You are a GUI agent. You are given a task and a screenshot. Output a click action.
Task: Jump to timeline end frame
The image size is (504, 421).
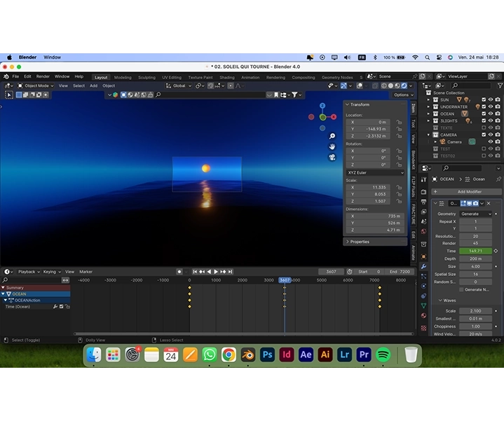230,272
